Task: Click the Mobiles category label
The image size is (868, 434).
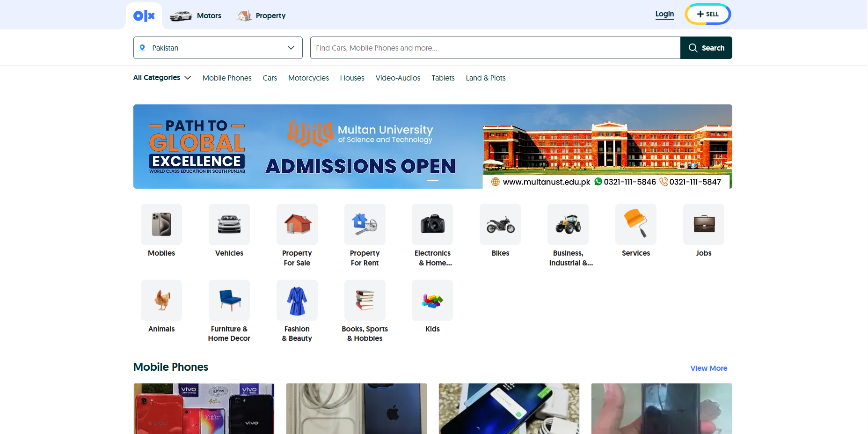Action: pyautogui.click(x=161, y=253)
